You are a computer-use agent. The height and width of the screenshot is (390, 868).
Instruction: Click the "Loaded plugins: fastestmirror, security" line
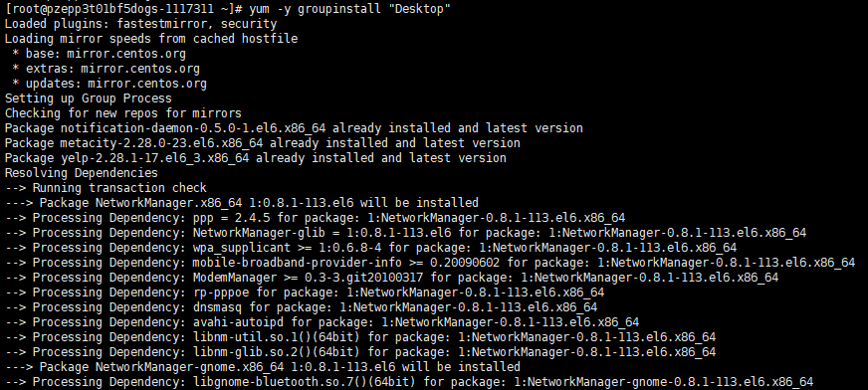pyautogui.click(x=140, y=24)
